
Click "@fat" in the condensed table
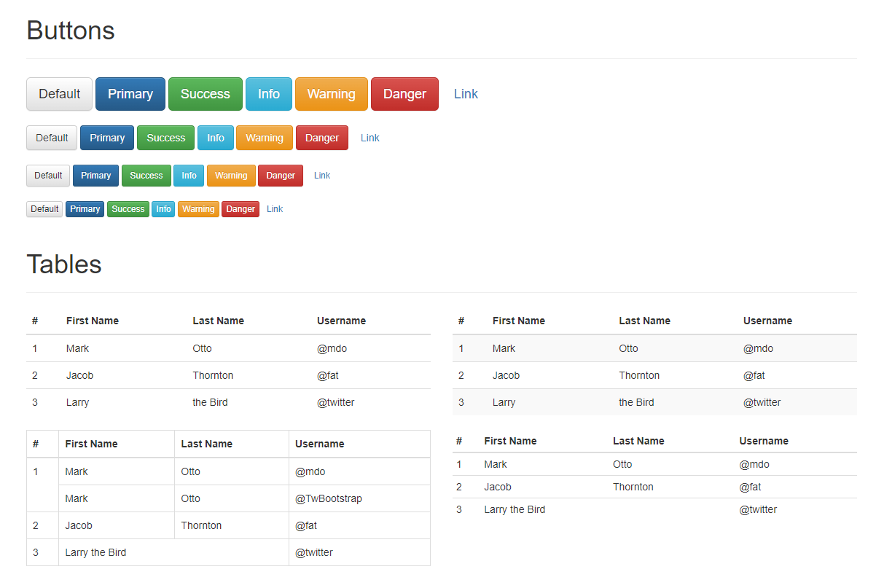[x=750, y=487]
